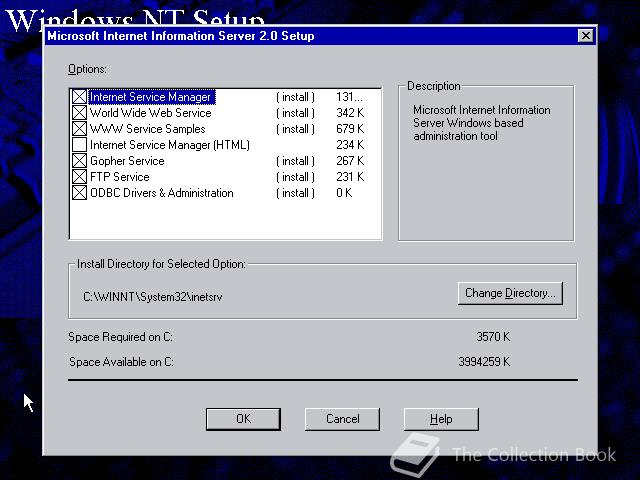This screenshot has width=640, height=480.
Task: Click the 234 K size value
Action: pos(350,145)
